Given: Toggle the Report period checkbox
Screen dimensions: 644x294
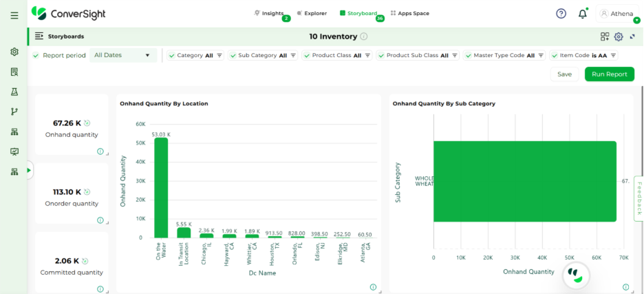Looking at the screenshot, I should pos(36,55).
